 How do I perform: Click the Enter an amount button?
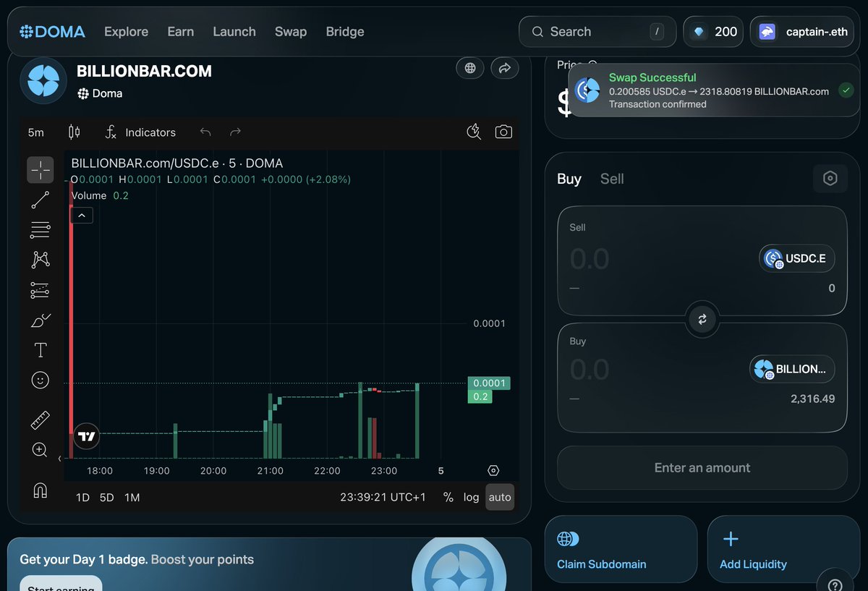tap(702, 468)
